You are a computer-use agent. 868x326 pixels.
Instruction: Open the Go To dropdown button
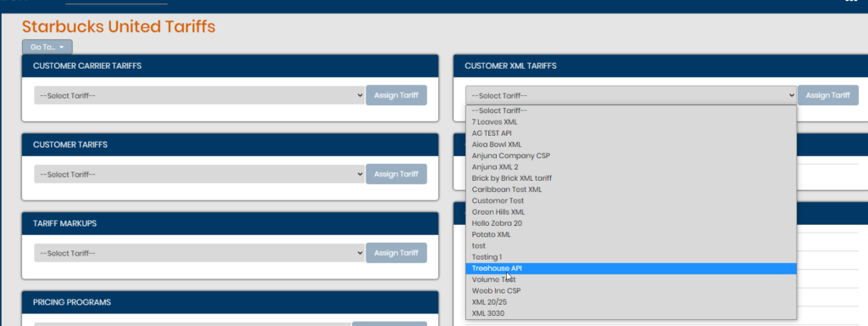click(x=47, y=48)
